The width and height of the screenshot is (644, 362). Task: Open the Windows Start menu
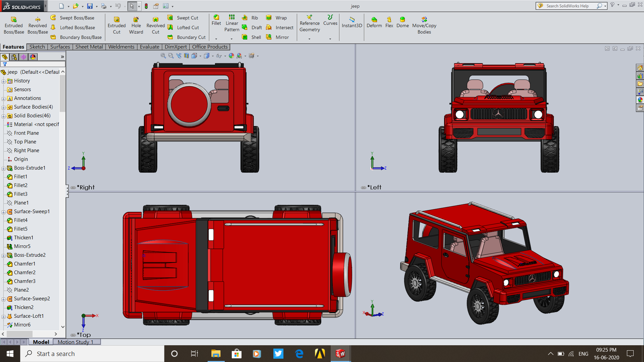click(x=10, y=354)
